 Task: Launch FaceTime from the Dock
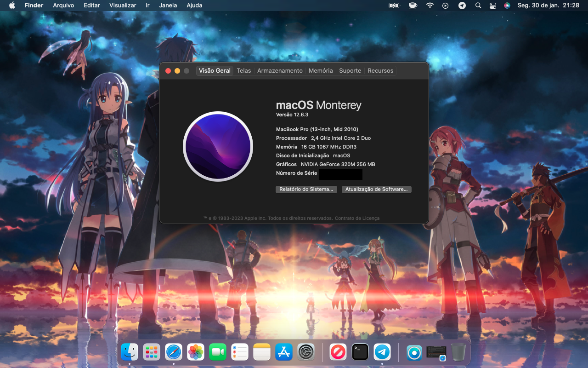tap(218, 352)
